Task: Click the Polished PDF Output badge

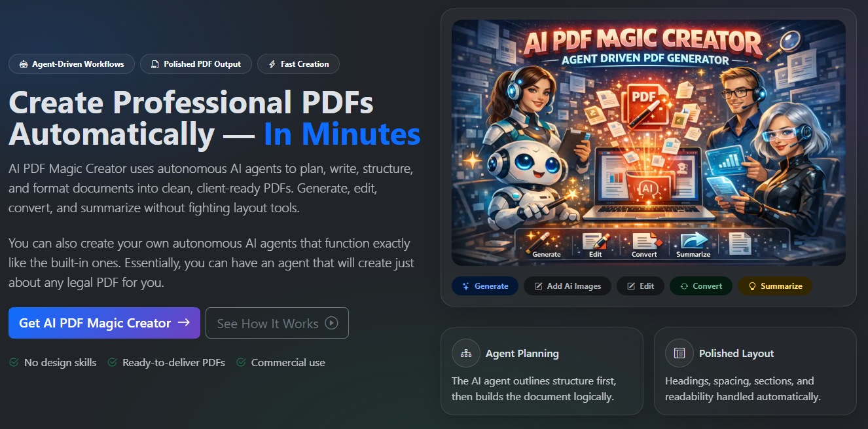Action: [196, 64]
